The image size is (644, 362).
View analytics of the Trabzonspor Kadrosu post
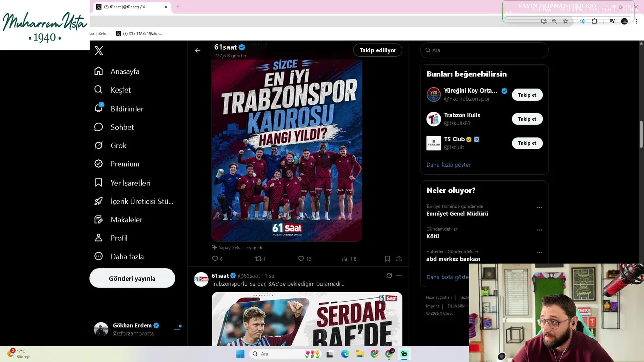click(x=349, y=259)
